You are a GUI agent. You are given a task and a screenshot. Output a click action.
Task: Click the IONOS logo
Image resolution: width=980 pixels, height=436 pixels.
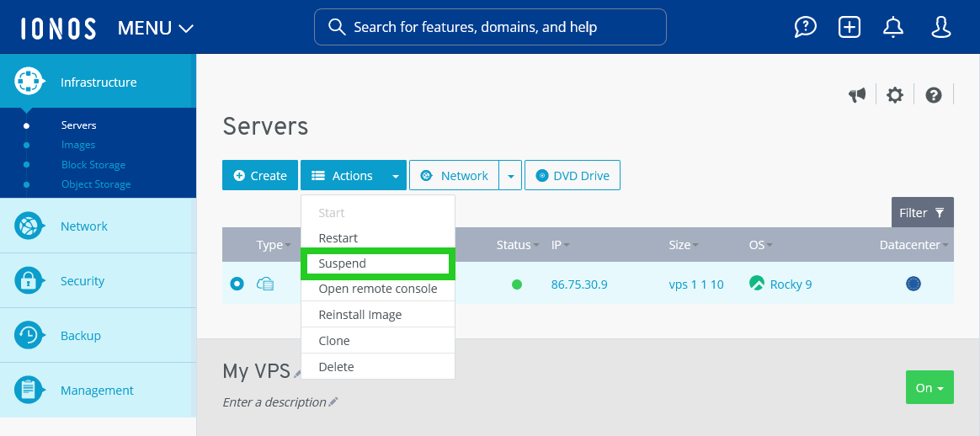(58, 28)
